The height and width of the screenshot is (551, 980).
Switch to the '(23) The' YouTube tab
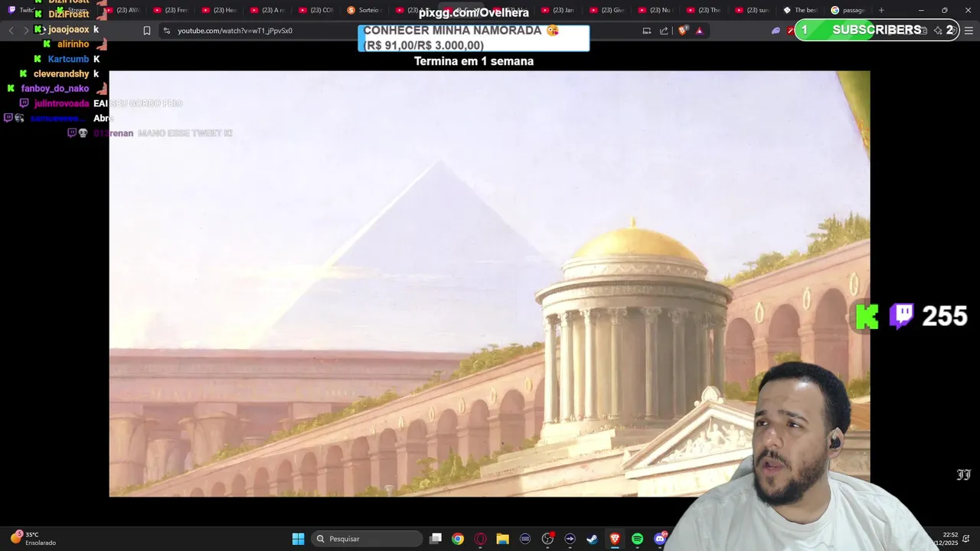pos(704,10)
